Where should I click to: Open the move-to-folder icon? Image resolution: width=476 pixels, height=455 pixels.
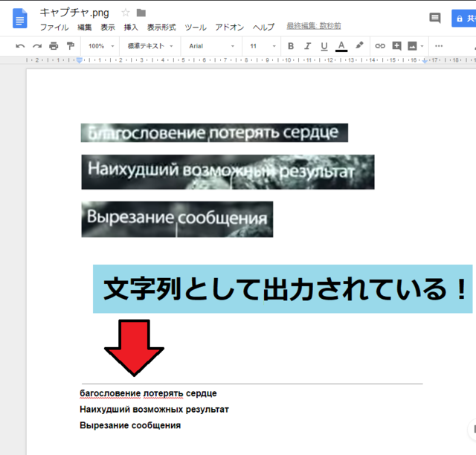click(141, 13)
